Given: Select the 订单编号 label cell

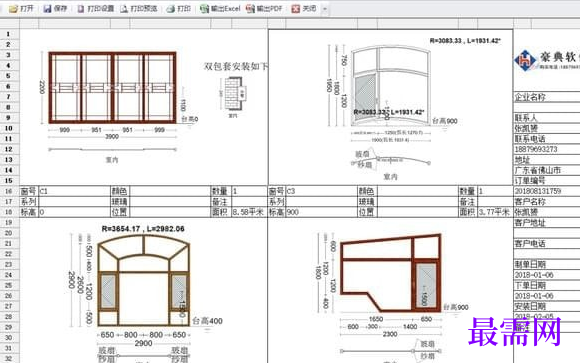Looking at the screenshot, I should tap(547, 181).
